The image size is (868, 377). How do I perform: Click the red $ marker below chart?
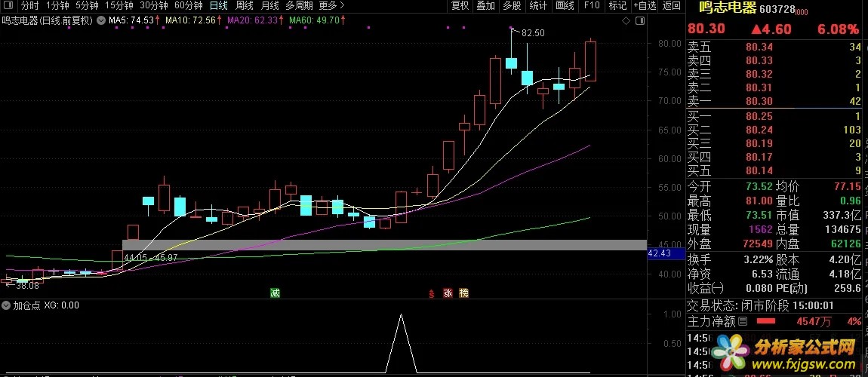coord(431,293)
